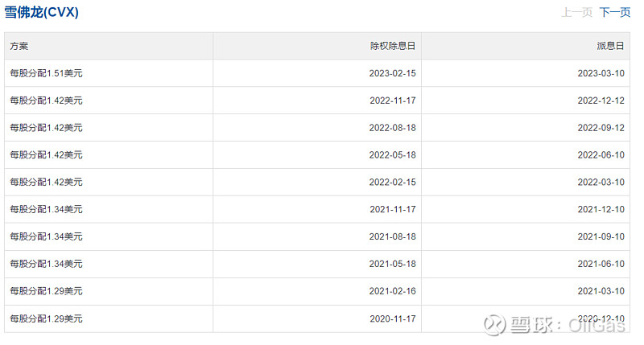Image resolution: width=644 pixels, height=345 pixels.
Task: Click ex-dividend date 2022-11-17
Action: (392, 101)
